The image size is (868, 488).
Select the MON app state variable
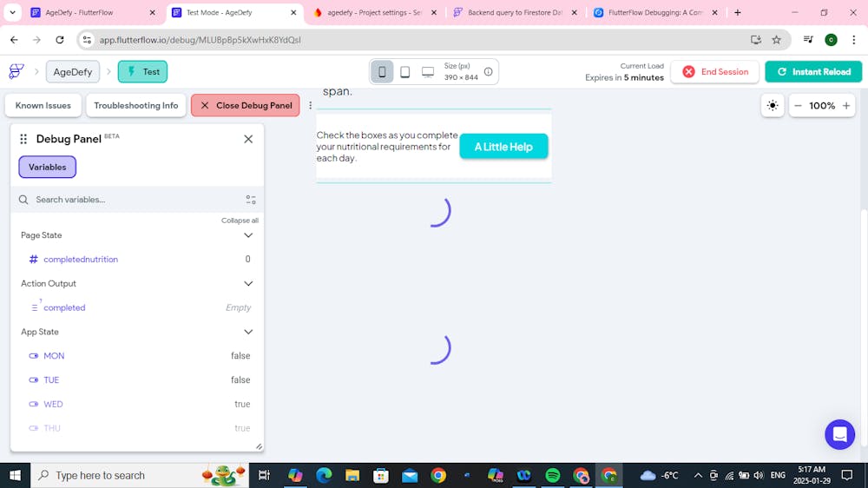[137, 356]
